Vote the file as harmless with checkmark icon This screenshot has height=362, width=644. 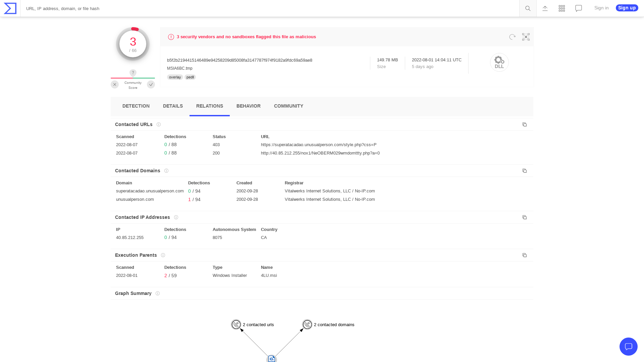click(x=151, y=84)
